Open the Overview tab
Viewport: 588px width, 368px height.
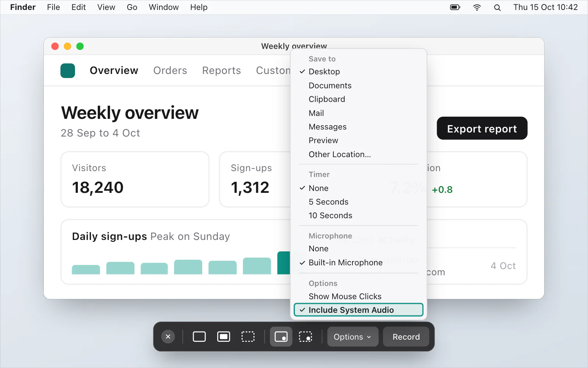[114, 71]
